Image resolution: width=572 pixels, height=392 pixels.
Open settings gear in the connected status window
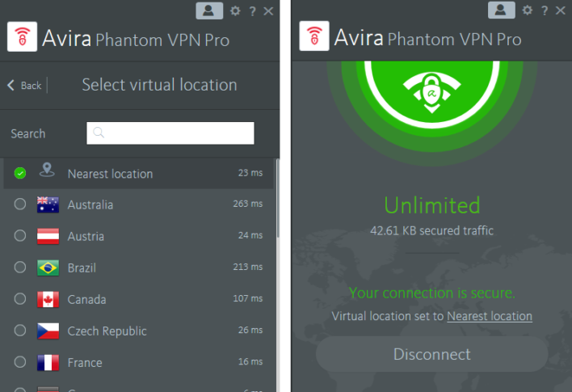528,11
